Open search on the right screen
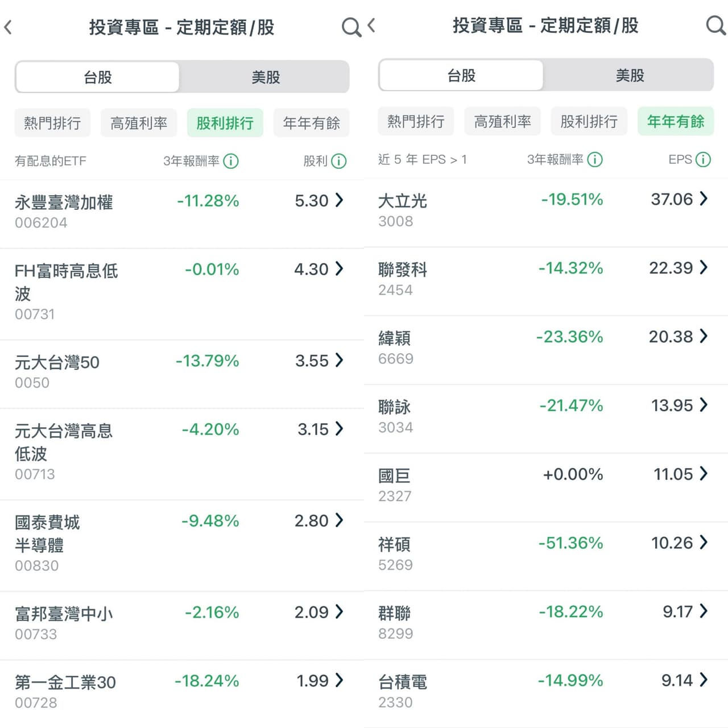The image size is (728, 728). coord(715,25)
